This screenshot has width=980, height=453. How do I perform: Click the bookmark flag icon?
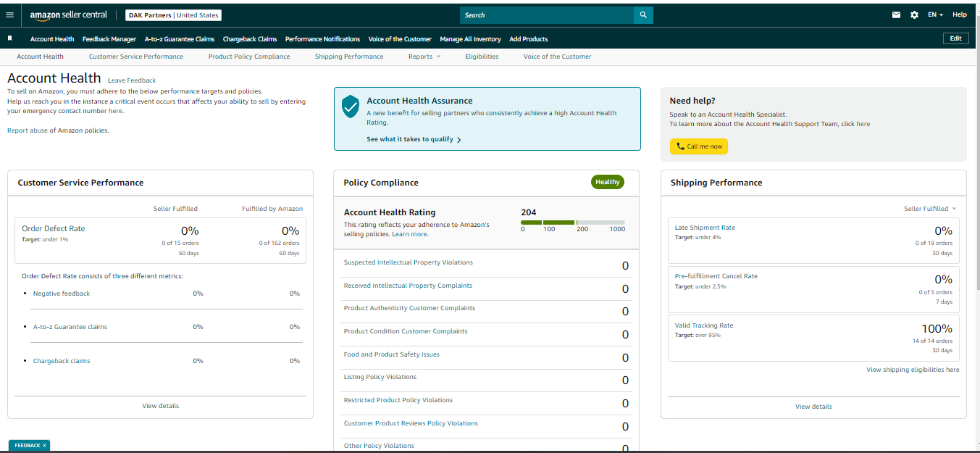tap(10, 38)
